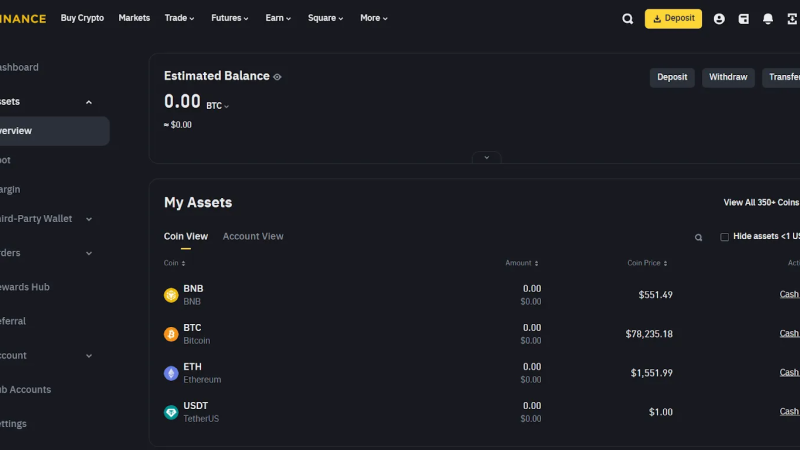The width and height of the screenshot is (800, 450).
Task: Click the Bitcoin coin icon
Action: click(171, 334)
